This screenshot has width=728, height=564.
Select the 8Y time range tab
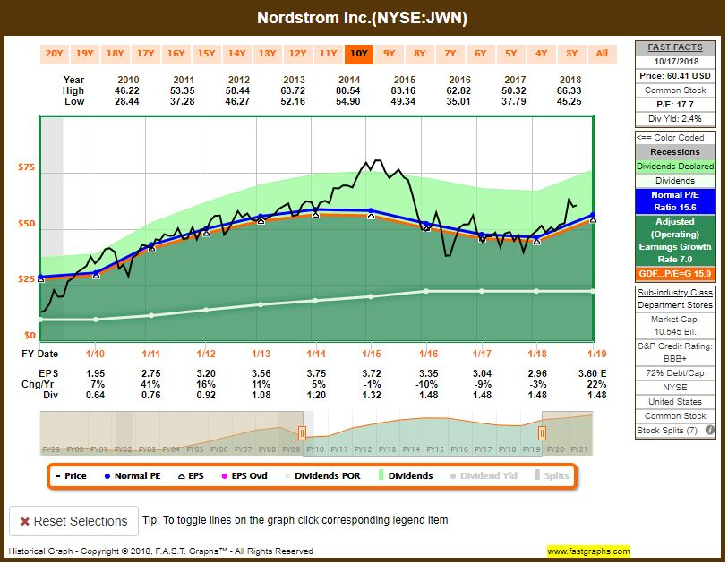420,54
